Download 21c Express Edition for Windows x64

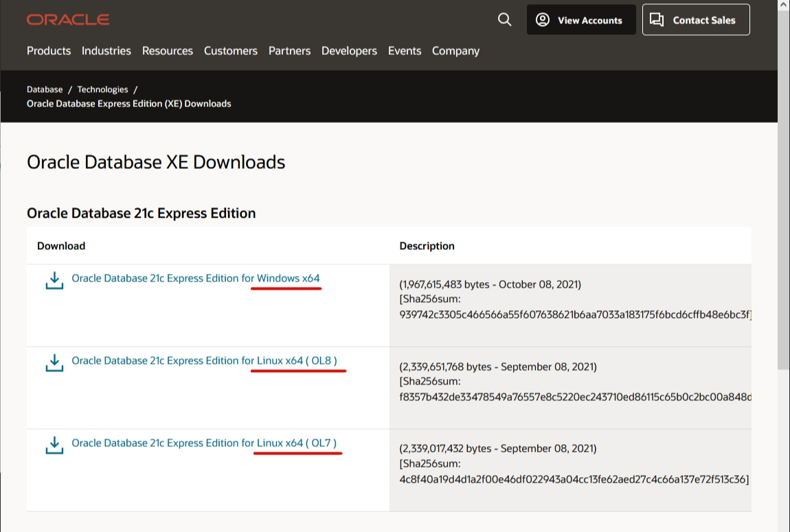(196, 278)
